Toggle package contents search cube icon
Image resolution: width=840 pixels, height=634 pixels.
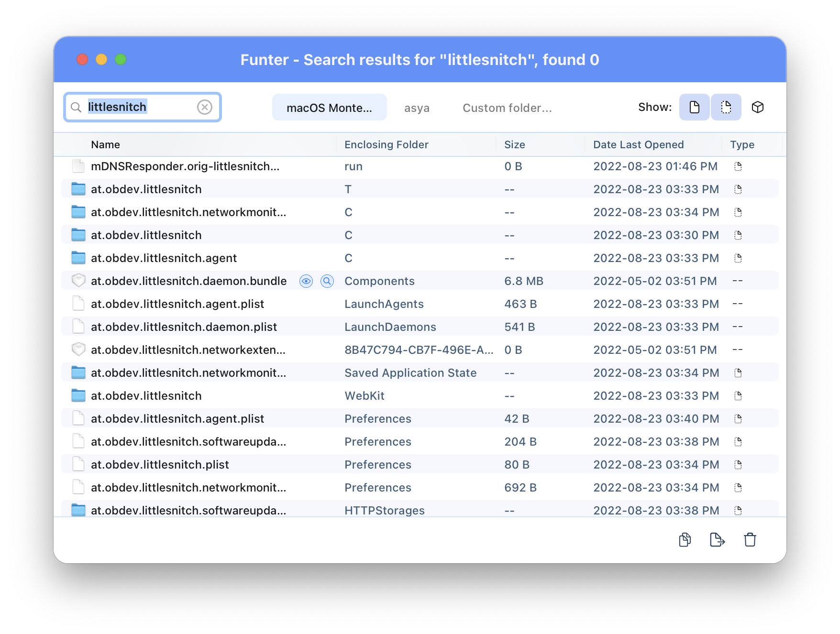(757, 107)
